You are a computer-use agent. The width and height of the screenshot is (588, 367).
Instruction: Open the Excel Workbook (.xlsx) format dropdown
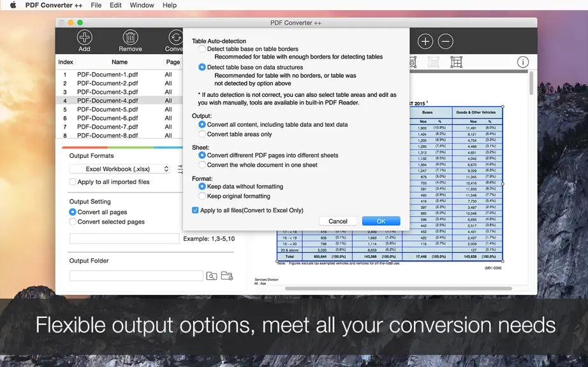[120, 169]
